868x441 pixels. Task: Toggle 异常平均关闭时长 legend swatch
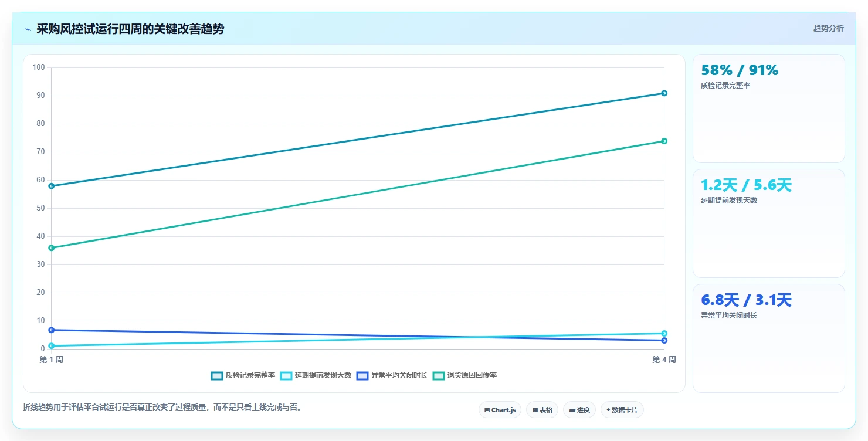coord(362,375)
